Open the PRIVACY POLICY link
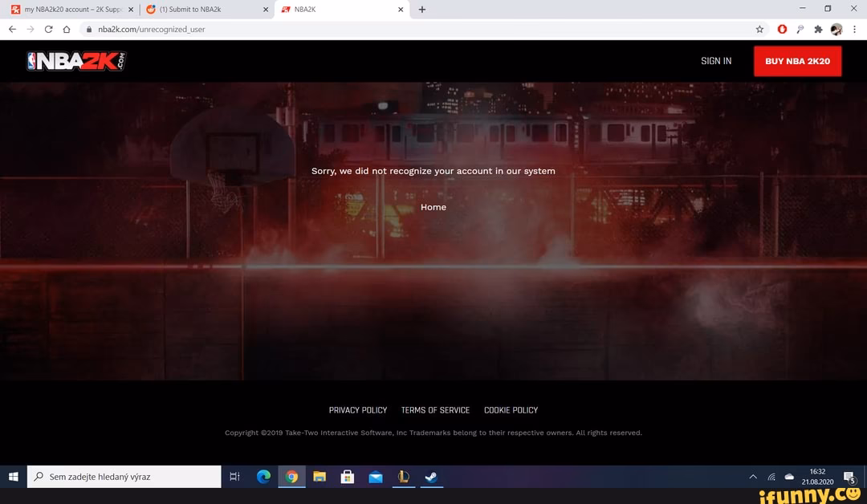 pyautogui.click(x=358, y=410)
